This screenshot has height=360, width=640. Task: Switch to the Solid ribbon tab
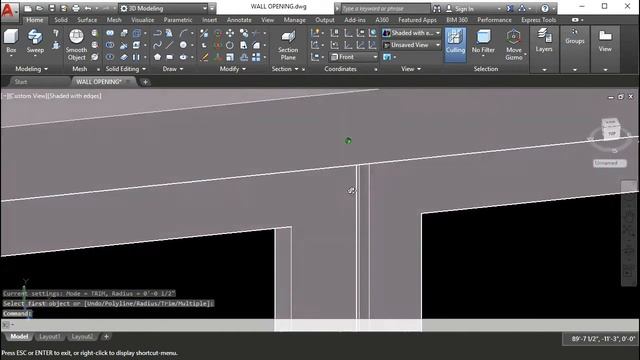click(x=61, y=20)
